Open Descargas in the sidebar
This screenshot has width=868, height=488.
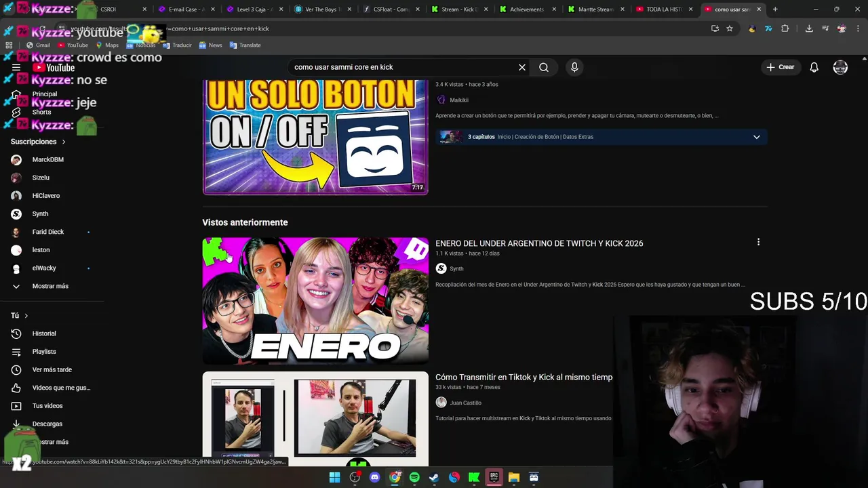tap(47, 424)
